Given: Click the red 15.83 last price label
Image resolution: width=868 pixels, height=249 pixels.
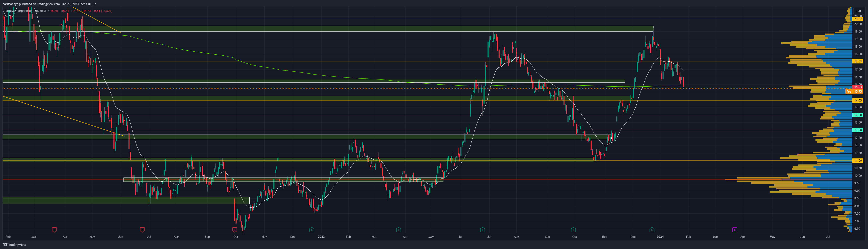Looking at the screenshot, I should click(x=858, y=87).
